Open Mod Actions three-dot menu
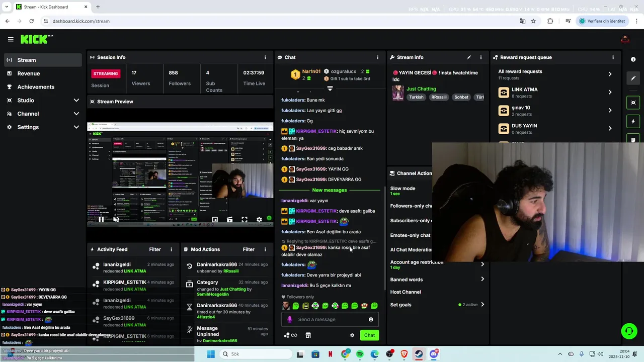Image resolution: width=644 pixels, height=362 pixels. click(265, 249)
